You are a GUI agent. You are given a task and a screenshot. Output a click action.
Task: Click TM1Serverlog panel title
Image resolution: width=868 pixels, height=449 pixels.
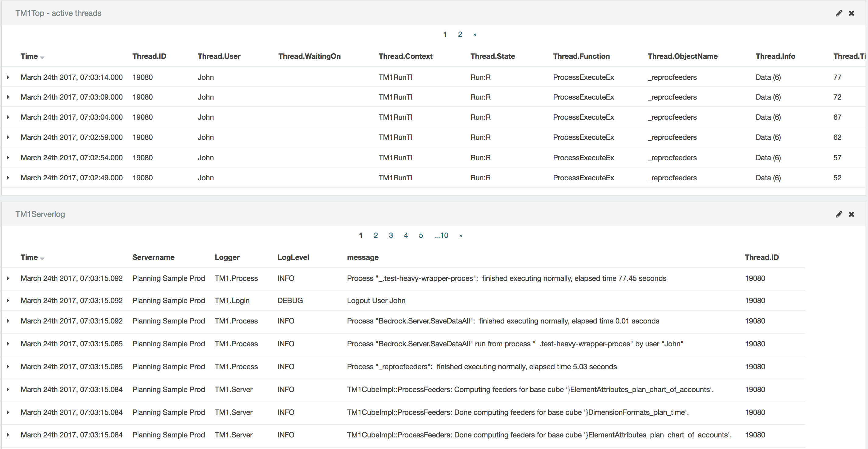(40, 214)
